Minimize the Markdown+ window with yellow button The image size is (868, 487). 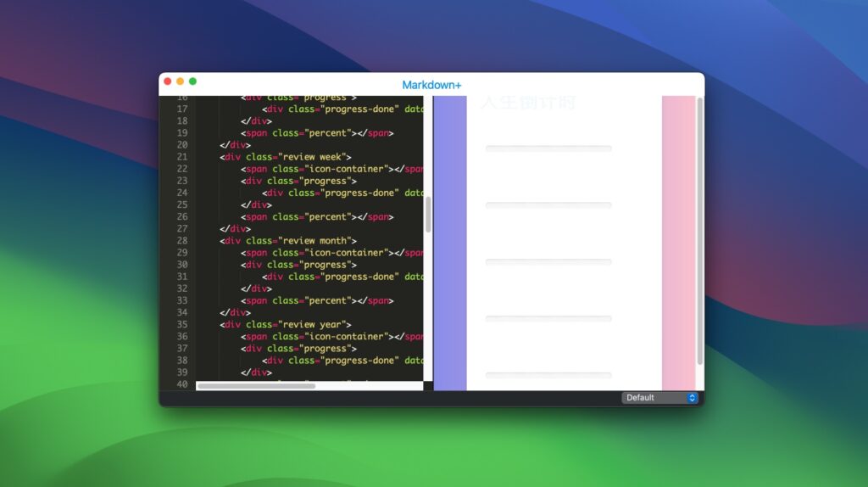click(x=180, y=81)
